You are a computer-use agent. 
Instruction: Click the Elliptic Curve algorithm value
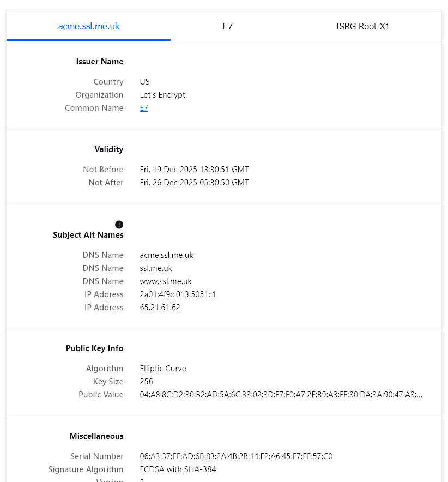tap(163, 369)
